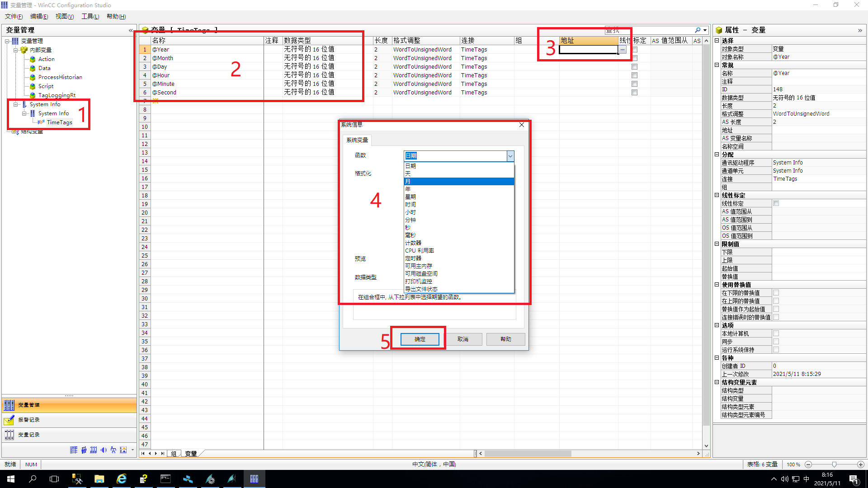This screenshot has height=488, width=868.
Task: Toggle linear scaling checkbox for @Month row
Action: tap(634, 58)
